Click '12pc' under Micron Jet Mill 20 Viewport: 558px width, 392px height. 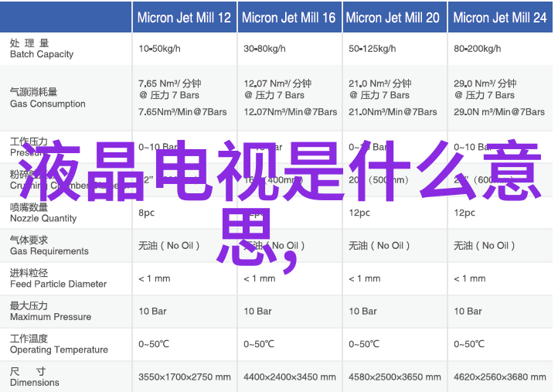coord(359,213)
